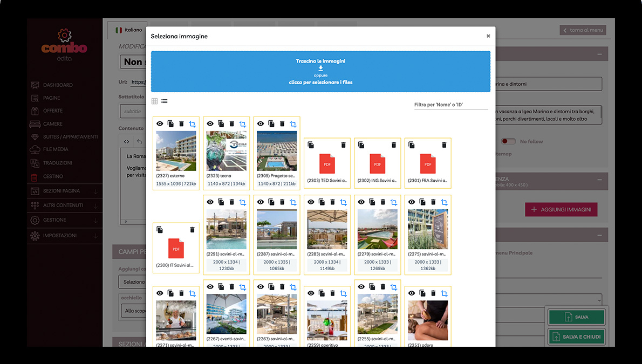Preview the (2327) esterno image with eye icon
This screenshot has height=364, width=642.
[160, 123]
